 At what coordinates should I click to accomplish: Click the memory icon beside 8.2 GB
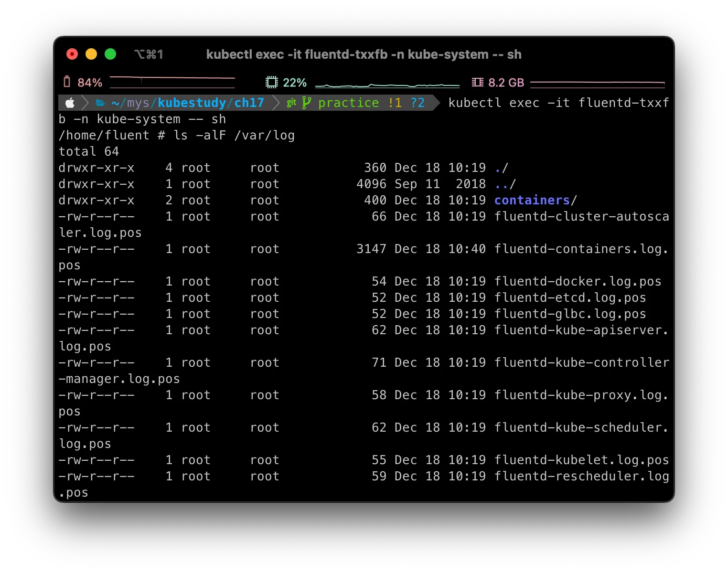click(x=477, y=82)
